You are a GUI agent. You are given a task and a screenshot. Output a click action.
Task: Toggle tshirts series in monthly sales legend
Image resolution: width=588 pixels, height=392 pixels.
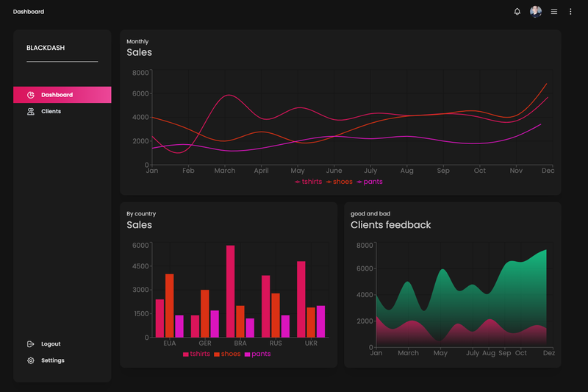point(308,182)
